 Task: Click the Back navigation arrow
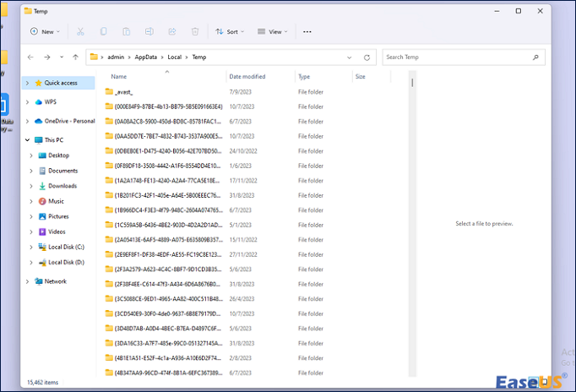point(30,57)
